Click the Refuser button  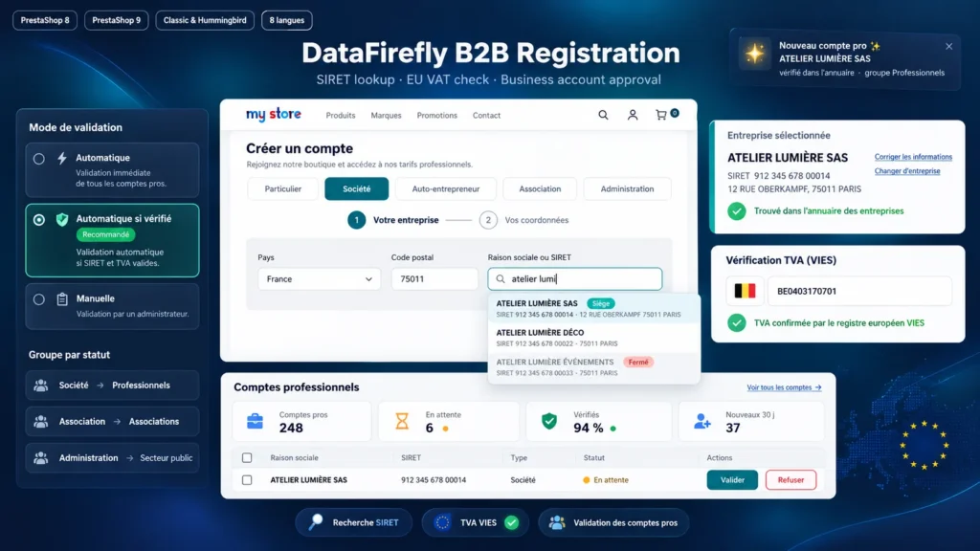click(x=791, y=480)
